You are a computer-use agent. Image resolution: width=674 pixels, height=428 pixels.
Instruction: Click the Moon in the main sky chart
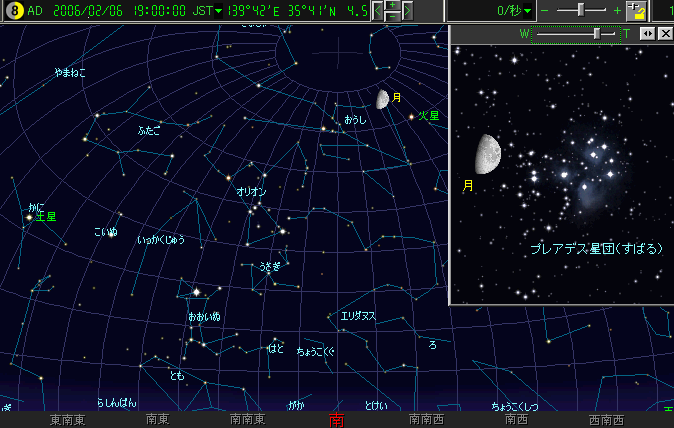tap(382, 99)
